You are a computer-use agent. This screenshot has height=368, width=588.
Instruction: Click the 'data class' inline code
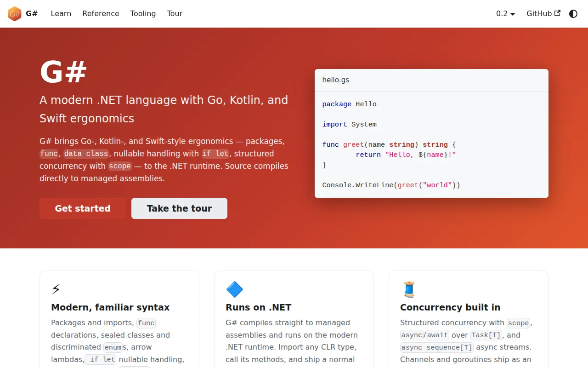86,154
